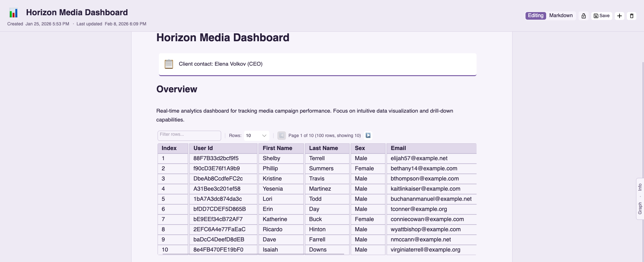Sort by the Email column header

click(431, 148)
